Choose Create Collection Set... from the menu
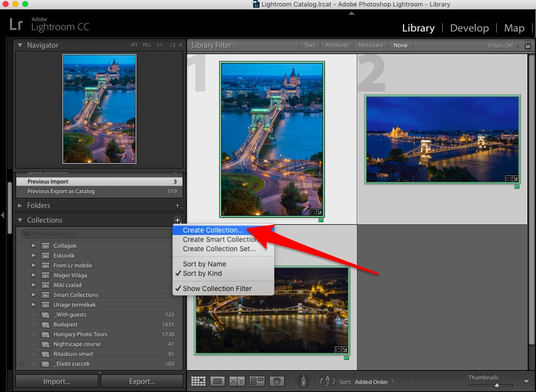Screen dimensions: 536x392 (x=223, y=249)
